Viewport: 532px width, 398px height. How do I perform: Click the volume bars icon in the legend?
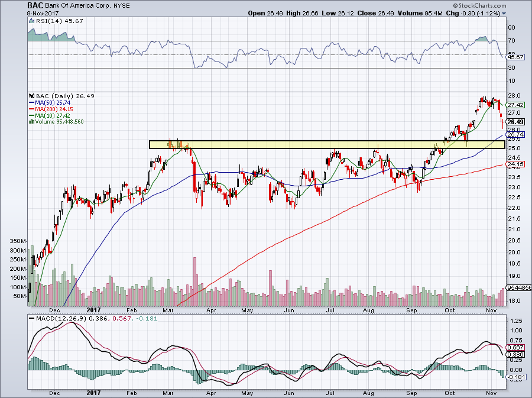tap(31, 121)
